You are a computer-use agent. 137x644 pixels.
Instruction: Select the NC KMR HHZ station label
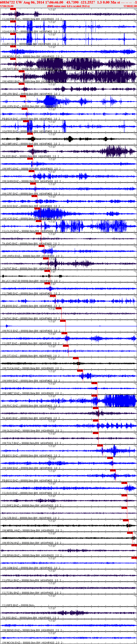point(31,144)
